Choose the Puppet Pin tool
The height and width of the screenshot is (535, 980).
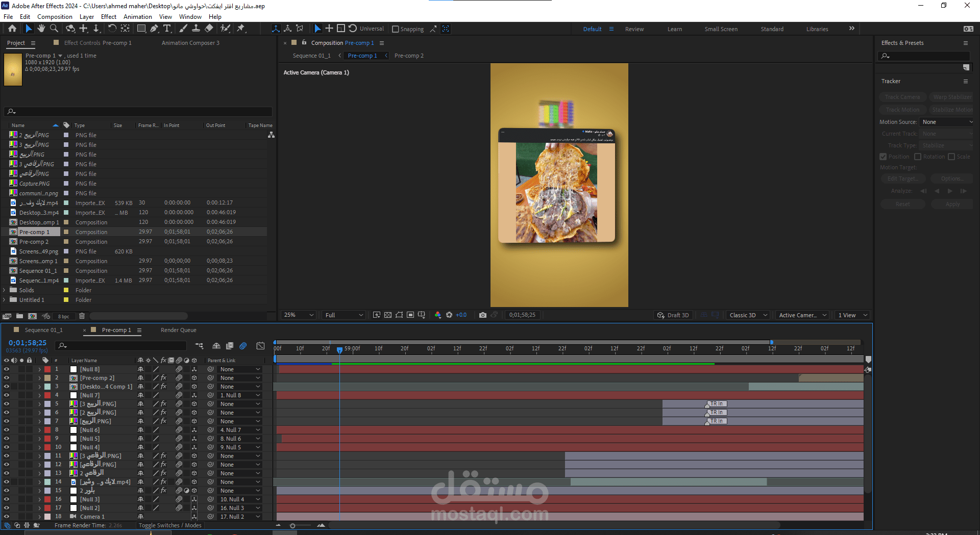coord(241,29)
